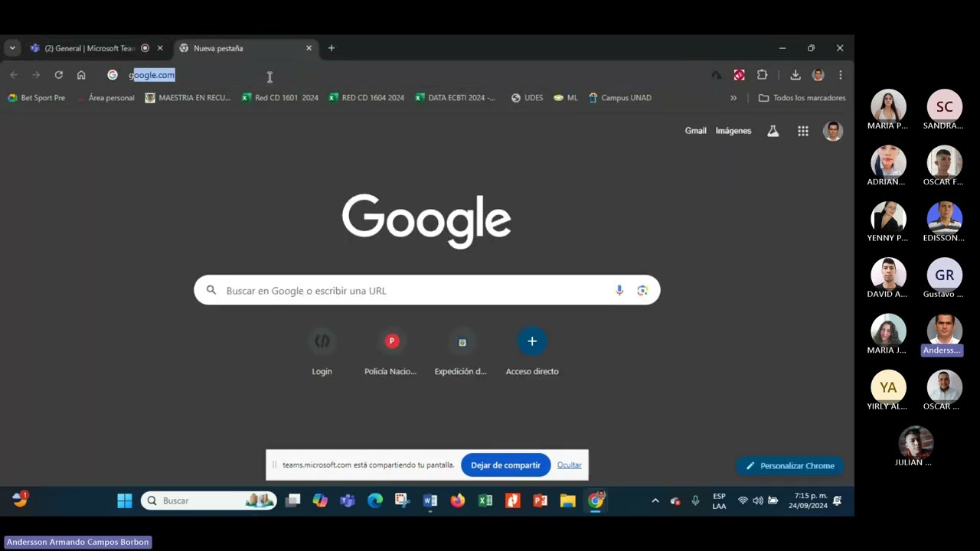Click the address bar showing google.com
The width and height of the screenshot is (980, 551).
click(x=406, y=75)
